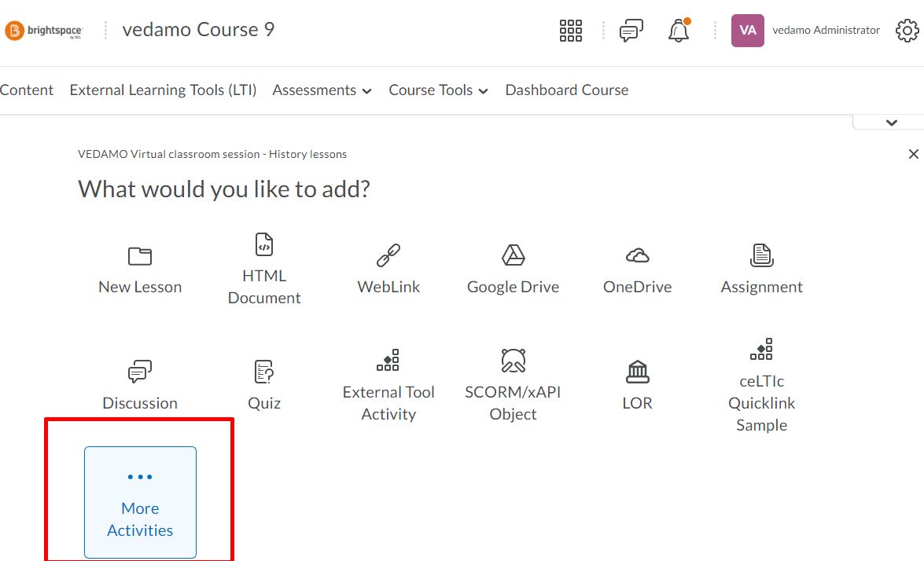The image size is (924, 561).
Task: Open the notifications bell
Action: pos(679,31)
